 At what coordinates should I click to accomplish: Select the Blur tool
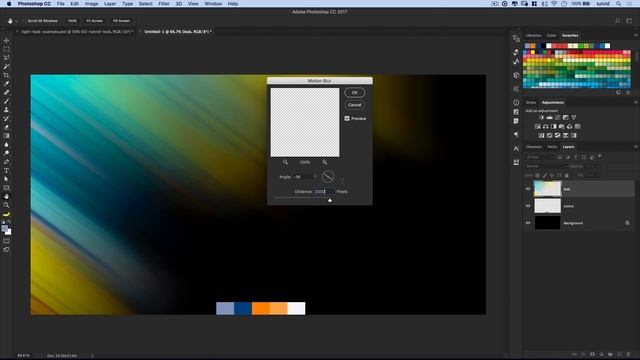[7, 144]
